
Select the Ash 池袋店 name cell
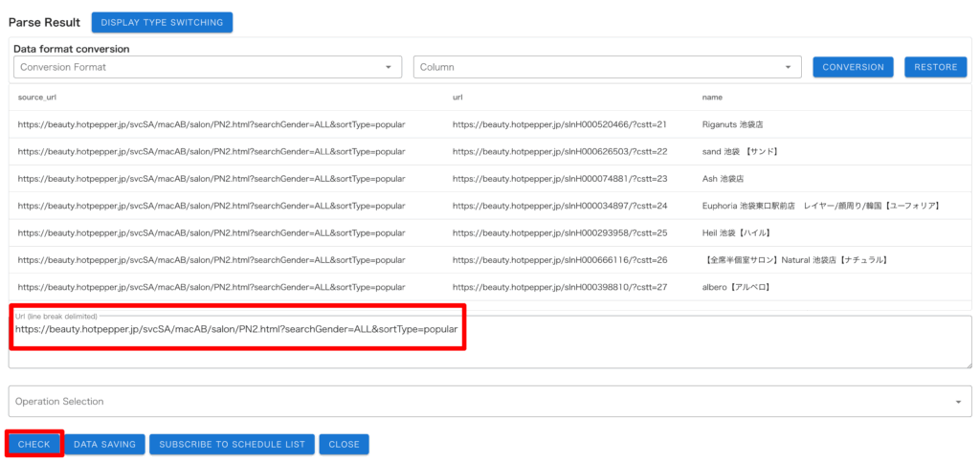point(723,179)
